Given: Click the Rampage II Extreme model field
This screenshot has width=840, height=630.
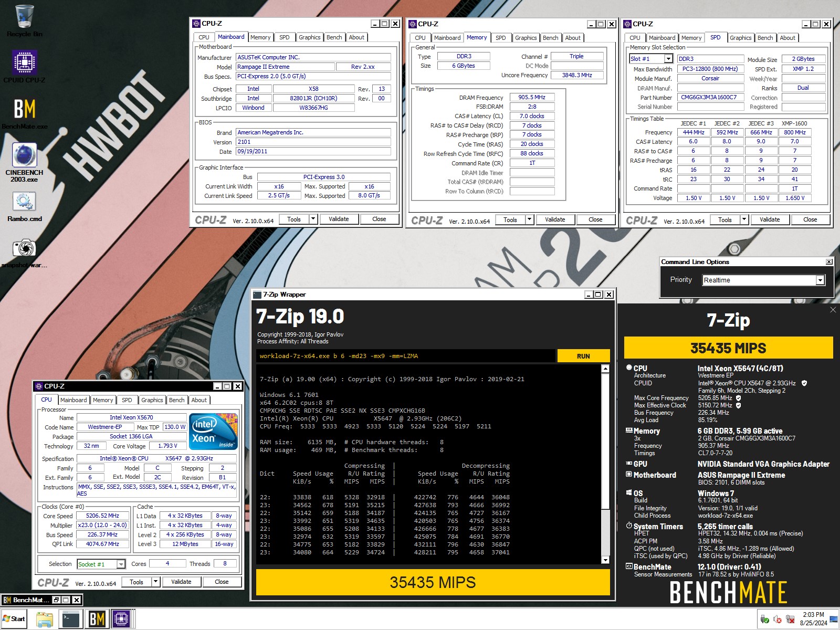Looking at the screenshot, I should coord(285,67).
